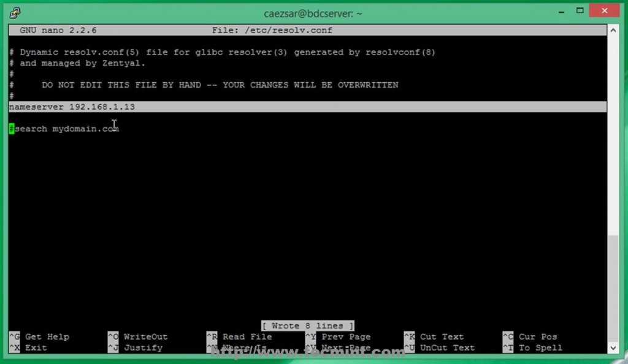This screenshot has width=628, height=364.
Task: Click the PuTTY program icon in titlebar
Action: (x=13, y=12)
